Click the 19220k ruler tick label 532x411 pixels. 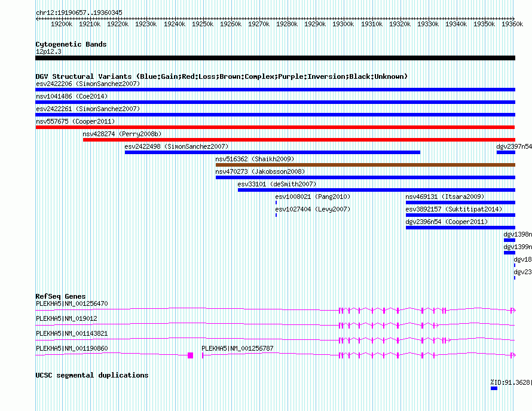tap(118, 24)
